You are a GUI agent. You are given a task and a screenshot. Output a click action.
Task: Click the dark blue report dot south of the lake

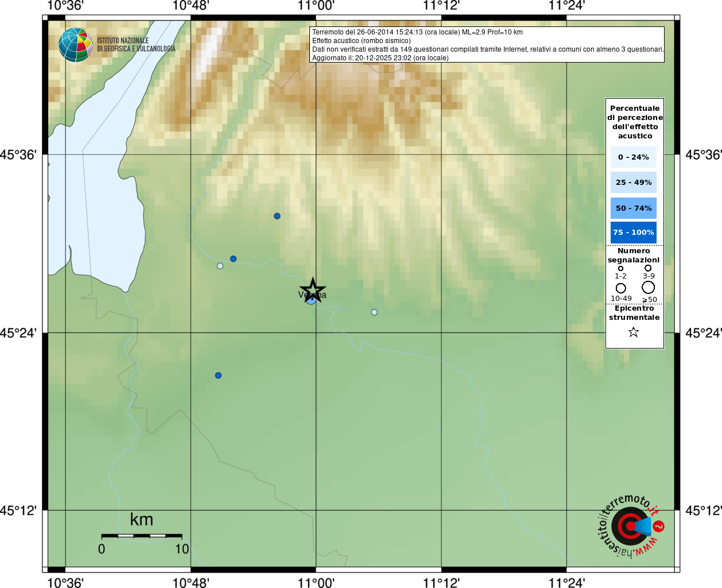(x=218, y=376)
